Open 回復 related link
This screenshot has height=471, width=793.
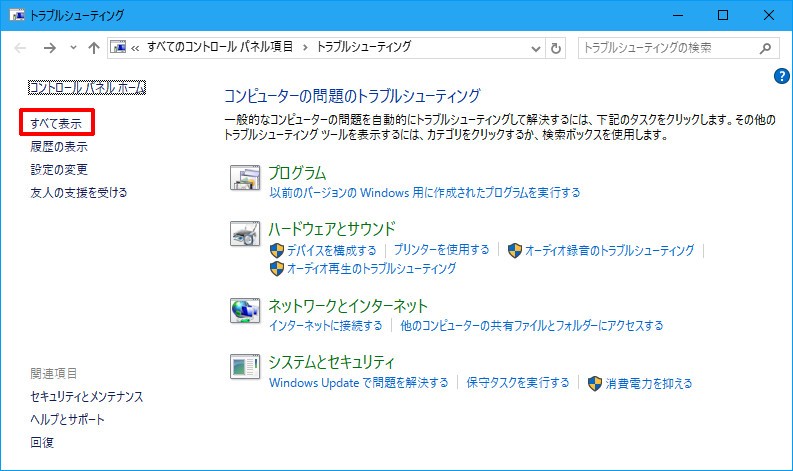(42, 443)
